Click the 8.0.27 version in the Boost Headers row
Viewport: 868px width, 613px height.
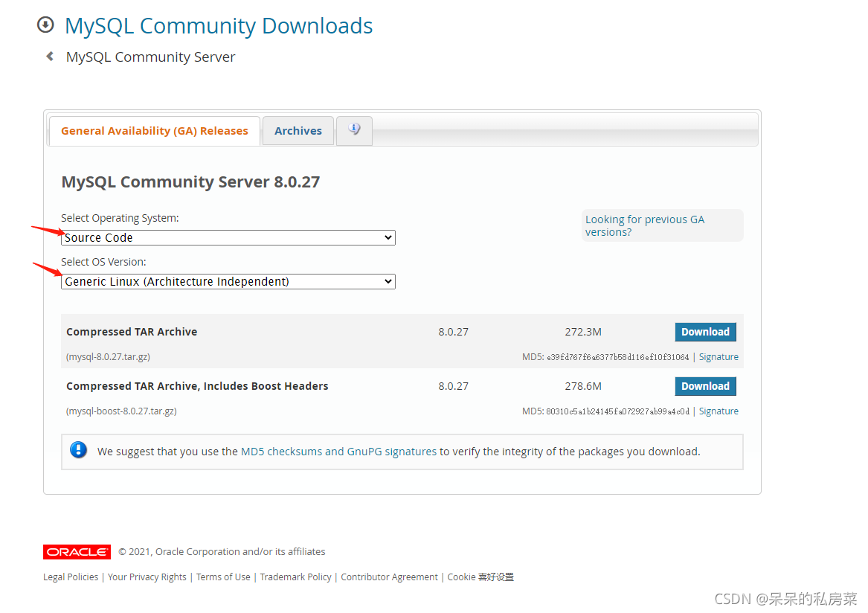point(454,386)
